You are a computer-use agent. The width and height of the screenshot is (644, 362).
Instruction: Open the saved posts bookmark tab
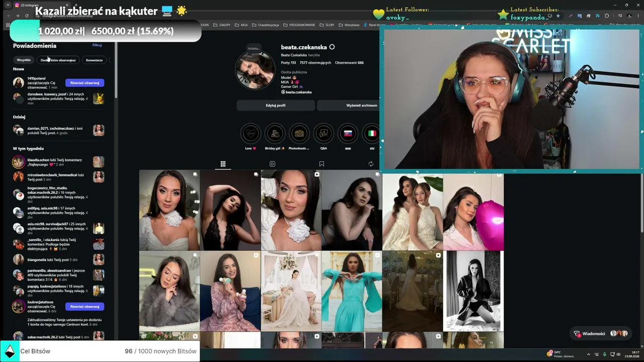click(321, 164)
